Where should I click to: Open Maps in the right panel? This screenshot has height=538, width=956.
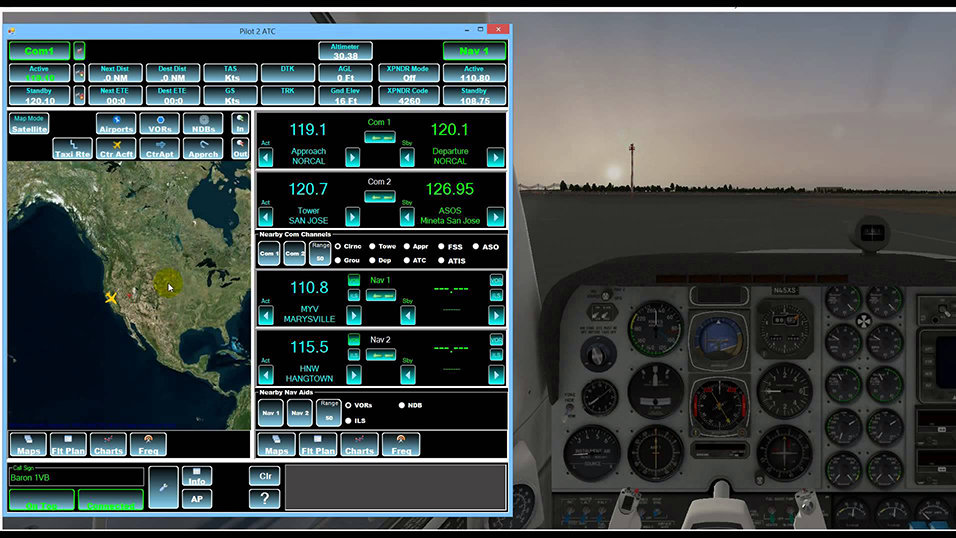click(x=276, y=445)
